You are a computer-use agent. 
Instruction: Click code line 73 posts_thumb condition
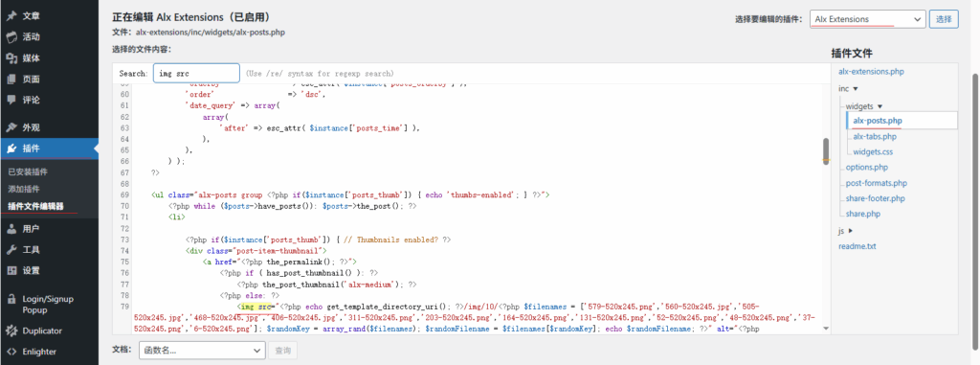point(318,240)
